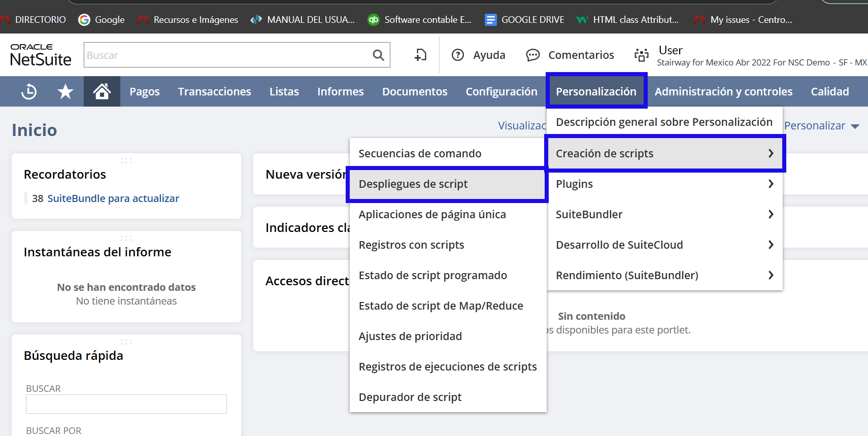Open Ayuda help icon
This screenshot has width=868, height=436.
(x=458, y=55)
